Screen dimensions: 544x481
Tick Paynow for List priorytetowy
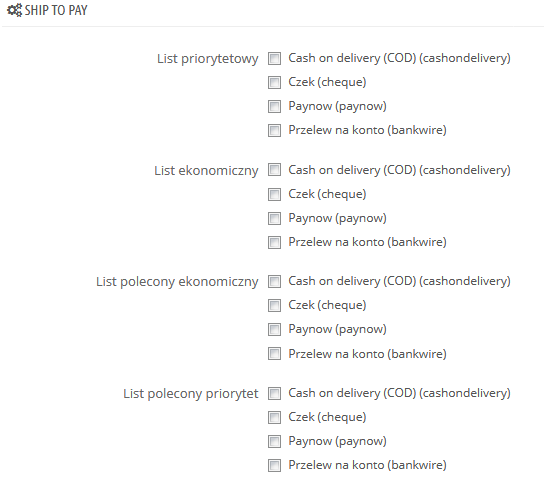[274, 107]
